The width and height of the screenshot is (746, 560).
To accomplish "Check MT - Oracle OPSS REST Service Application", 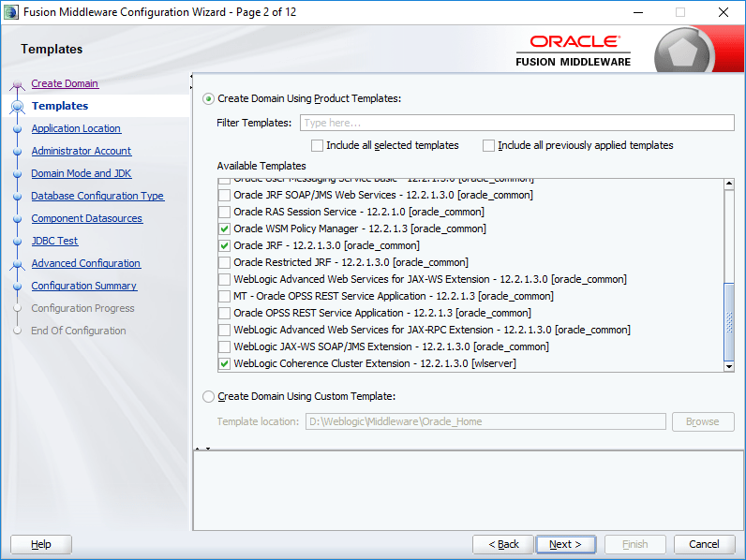I will [x=225, y=296].
